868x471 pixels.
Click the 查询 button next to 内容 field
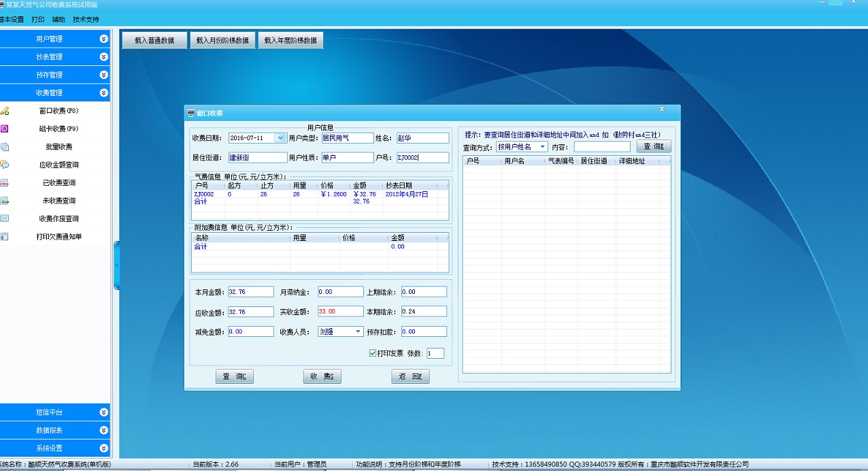tap(654, 146)
